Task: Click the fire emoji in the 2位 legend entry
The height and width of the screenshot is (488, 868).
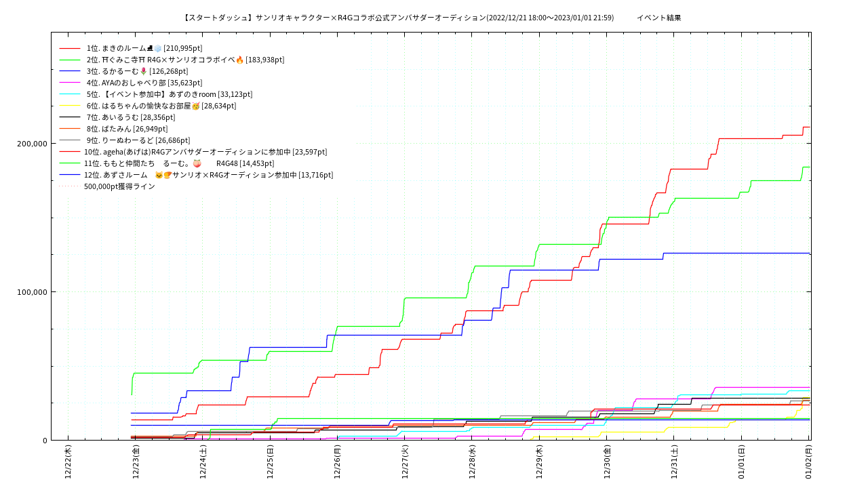Action: click(239, 60)
